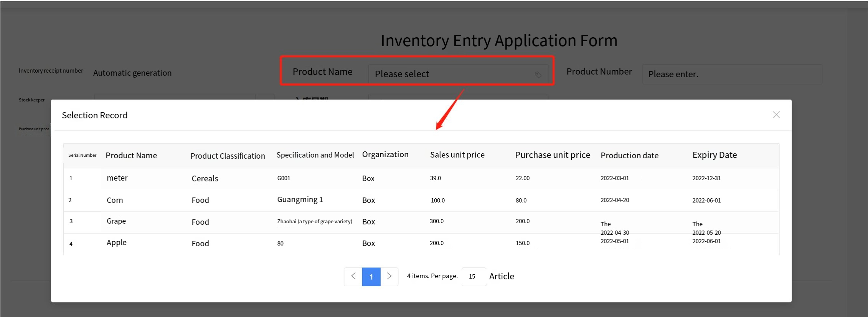Screen dimensions: 868x317
Task: Click the Purchase unit price column header
Action: (x=552, y=155)
